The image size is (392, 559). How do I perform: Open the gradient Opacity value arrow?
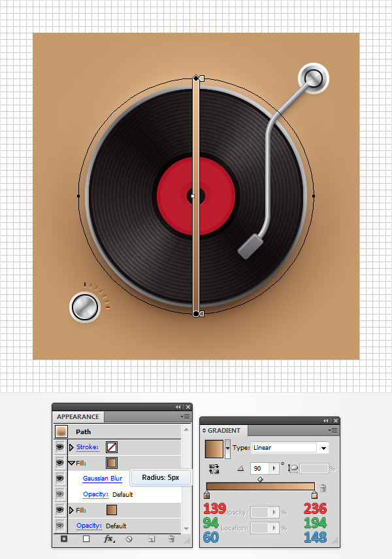coord(274,513)
